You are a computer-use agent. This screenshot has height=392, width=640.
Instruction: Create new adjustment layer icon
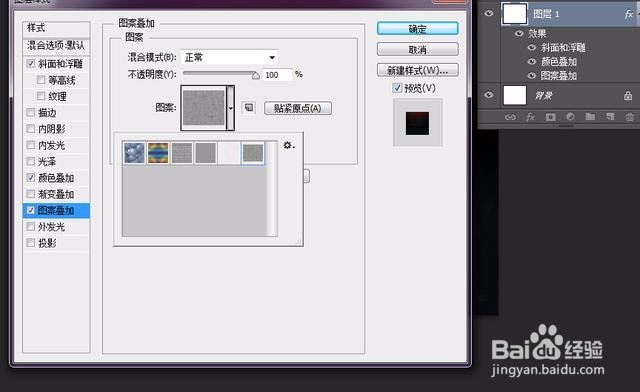(570, 117)
